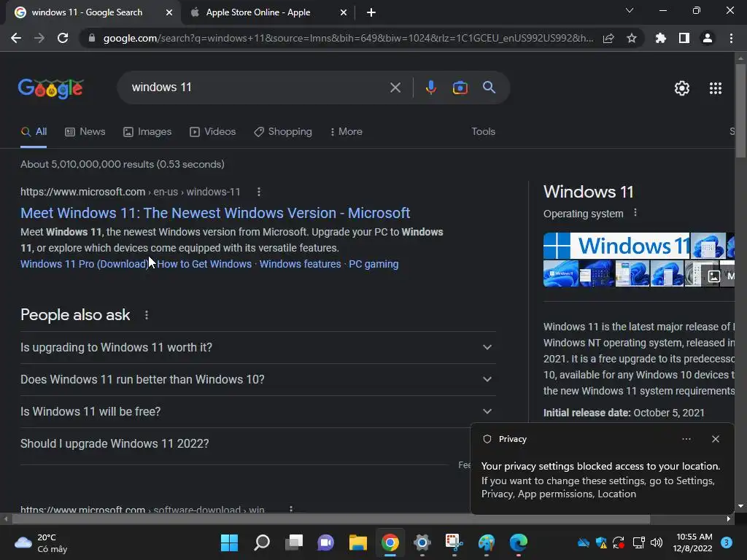Click the Tools button under search bar
The image size is (747, 560).
tap(483, 131)
